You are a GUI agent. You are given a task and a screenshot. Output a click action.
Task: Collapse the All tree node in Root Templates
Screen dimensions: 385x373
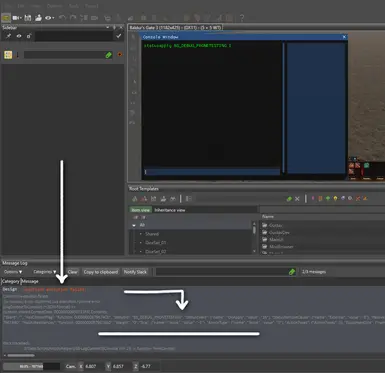134,225
